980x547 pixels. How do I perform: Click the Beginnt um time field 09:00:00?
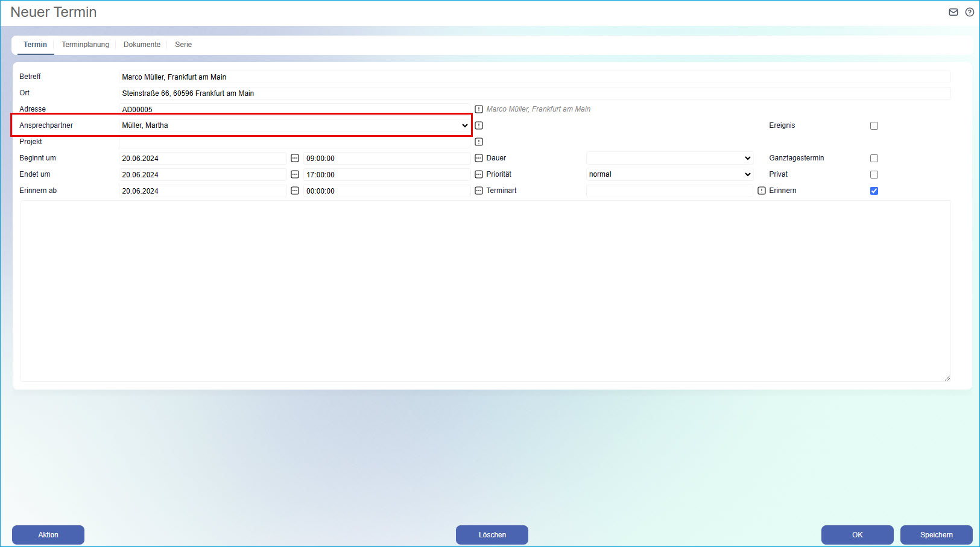(x=387, y=158)
